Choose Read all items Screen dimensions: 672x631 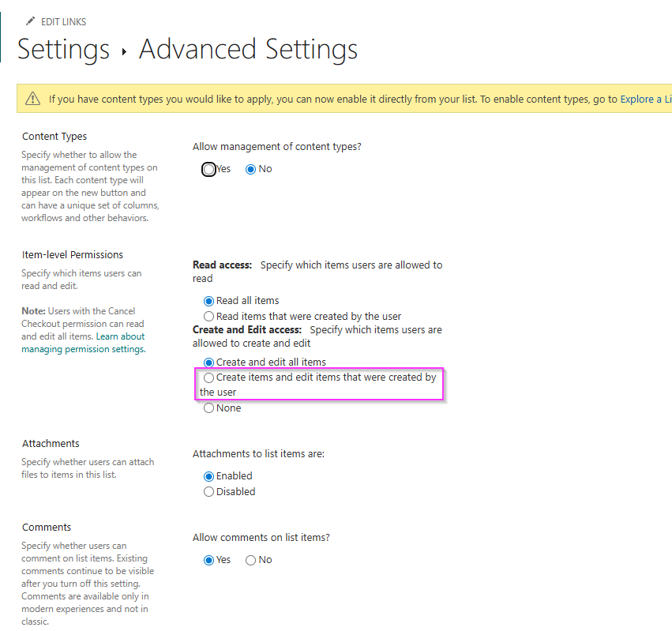pos(209,301)
